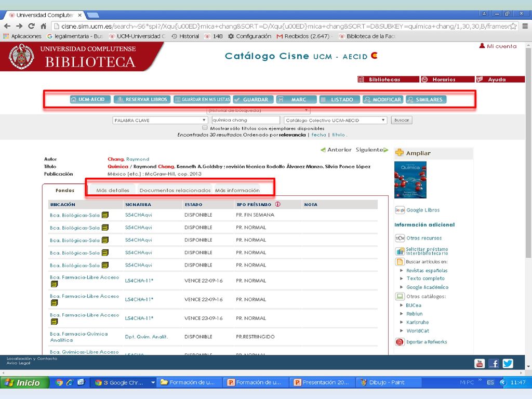Open the Listado results list
The height and width of the screenshot is (399, 532).
(339, 99)
